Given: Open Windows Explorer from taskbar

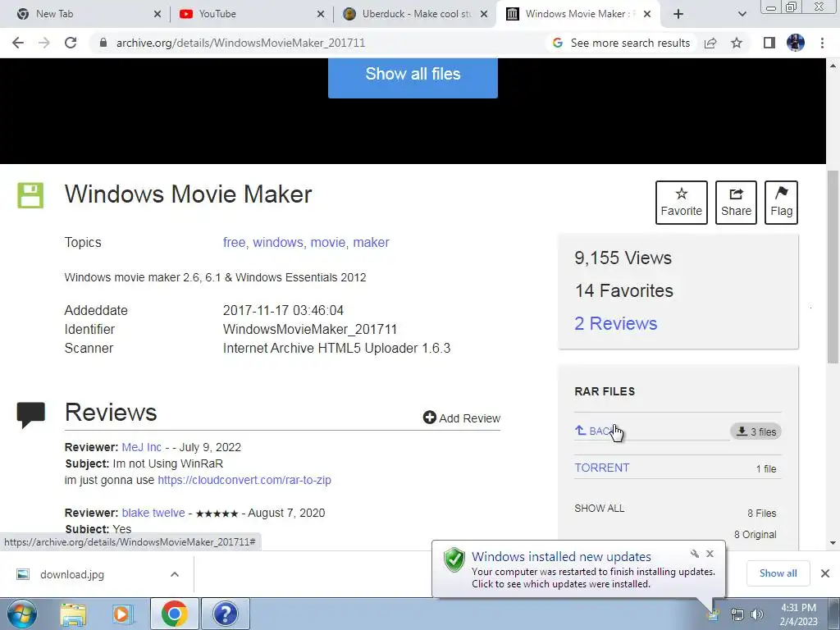Looking at the screenshot, I should [x=73, y=614].
